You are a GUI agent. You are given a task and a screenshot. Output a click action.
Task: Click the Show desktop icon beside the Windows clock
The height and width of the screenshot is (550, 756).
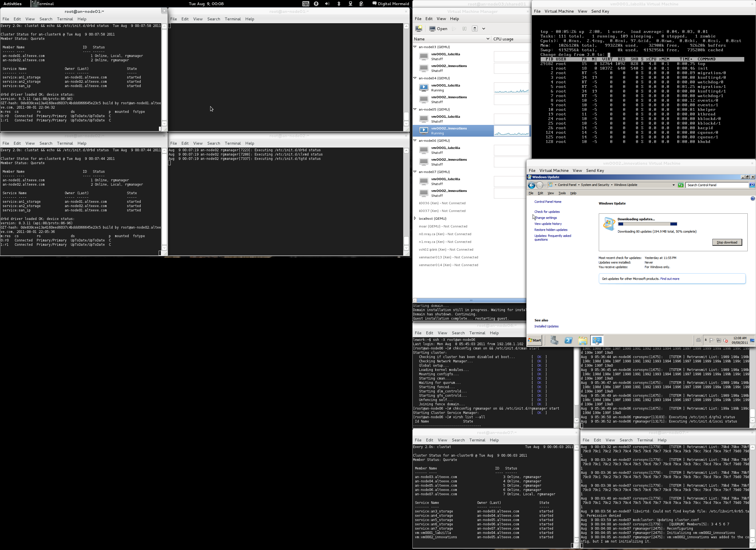tap(752, 341)
